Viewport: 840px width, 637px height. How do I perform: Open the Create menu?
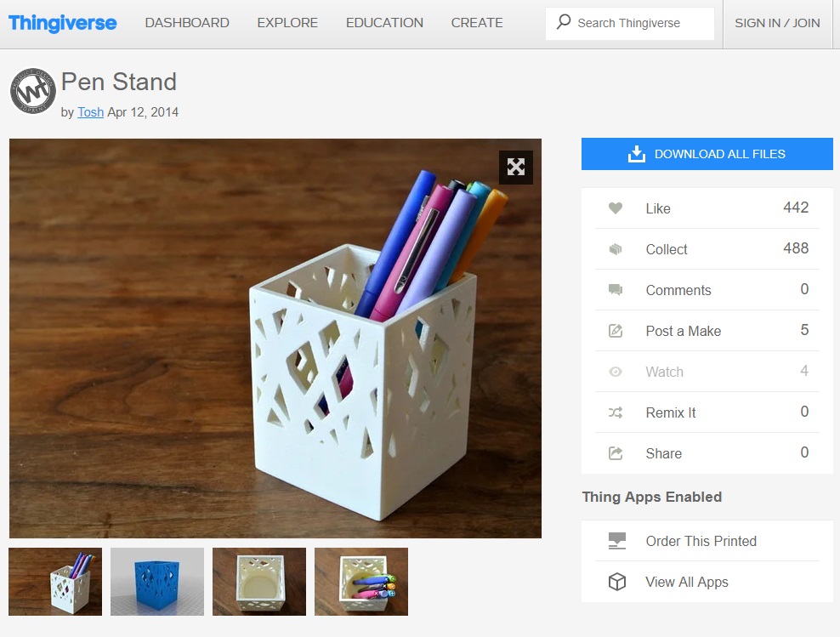coord(477,23)
